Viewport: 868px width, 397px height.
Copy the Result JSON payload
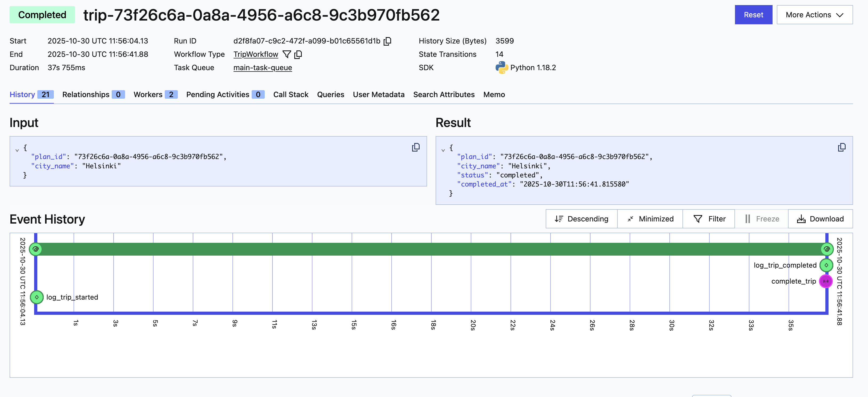point(841,147)
